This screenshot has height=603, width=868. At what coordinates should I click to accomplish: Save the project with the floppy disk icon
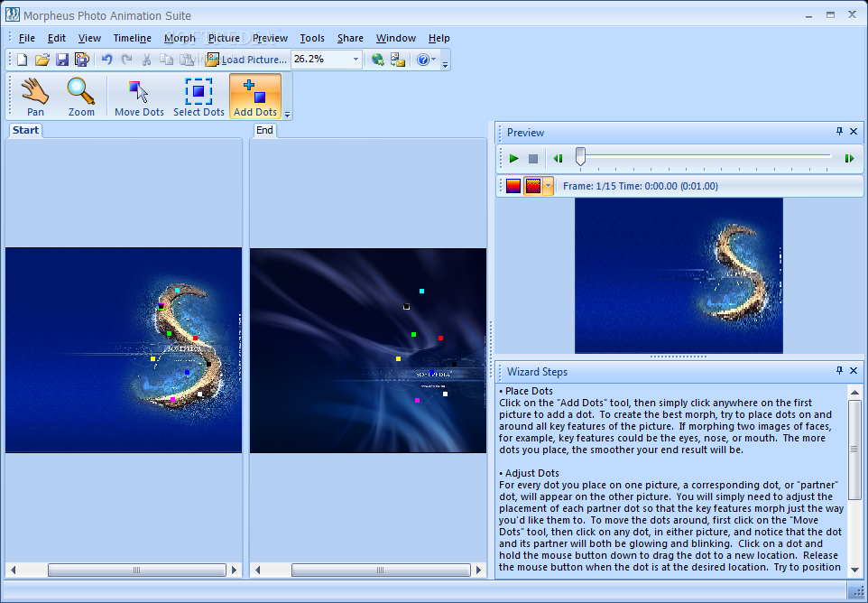pos(62,60)
